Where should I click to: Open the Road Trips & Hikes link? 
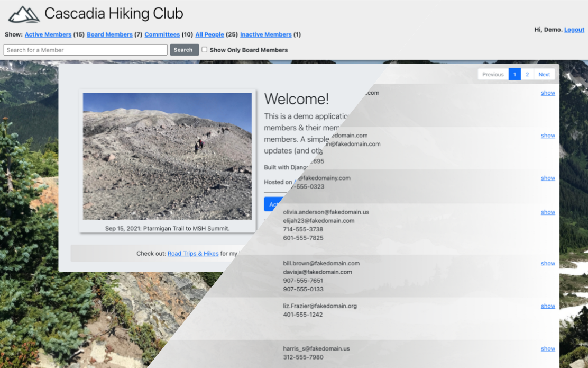193,254
